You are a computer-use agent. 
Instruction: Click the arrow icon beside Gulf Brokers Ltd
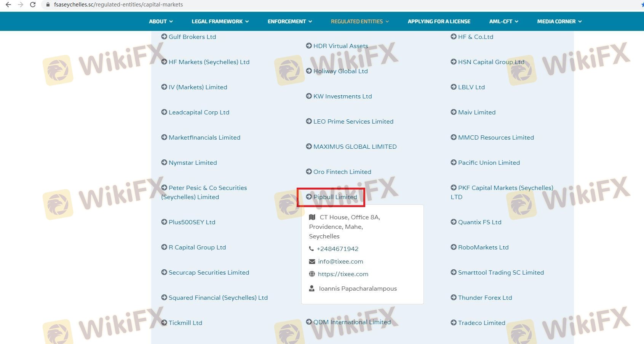coord(164,37)
